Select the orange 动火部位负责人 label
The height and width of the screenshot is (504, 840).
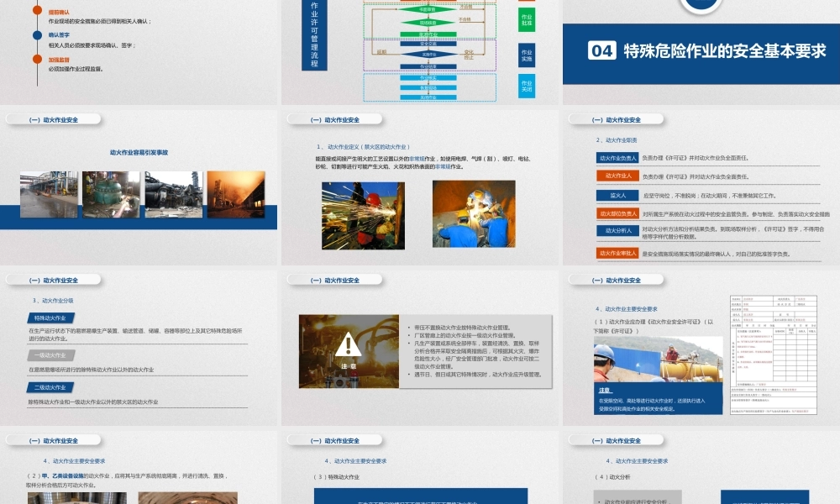click(x=617, y=213)
